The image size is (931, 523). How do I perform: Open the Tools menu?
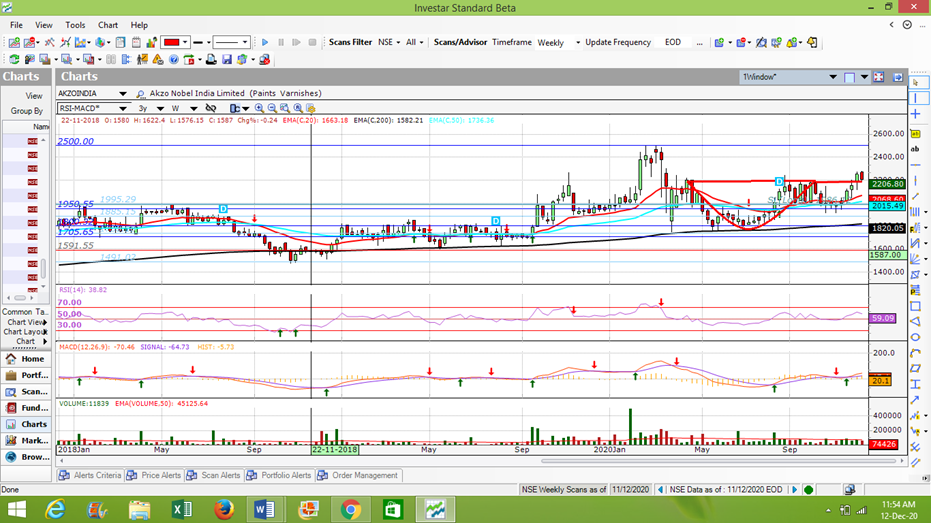pyautogui.click(x=75, y=25)
